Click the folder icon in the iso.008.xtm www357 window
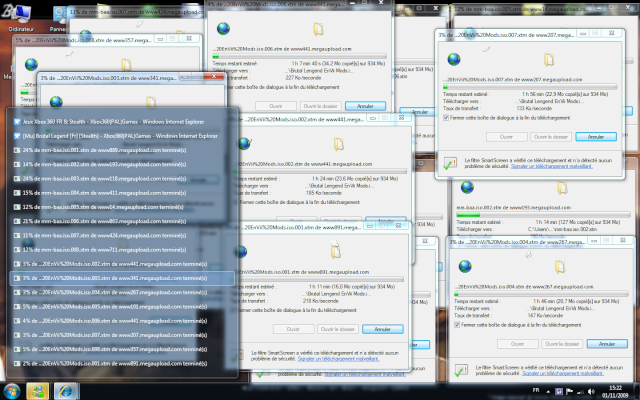The image size is (640, 400). (x=127, y=64)
